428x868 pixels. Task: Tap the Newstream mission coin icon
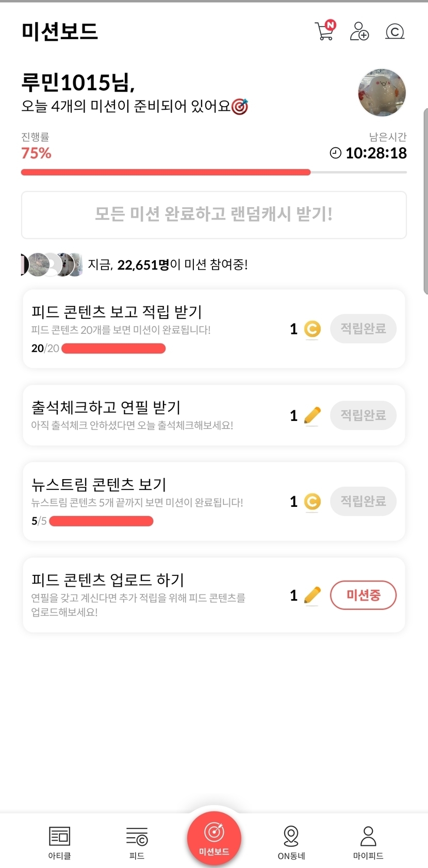point(312,501)
